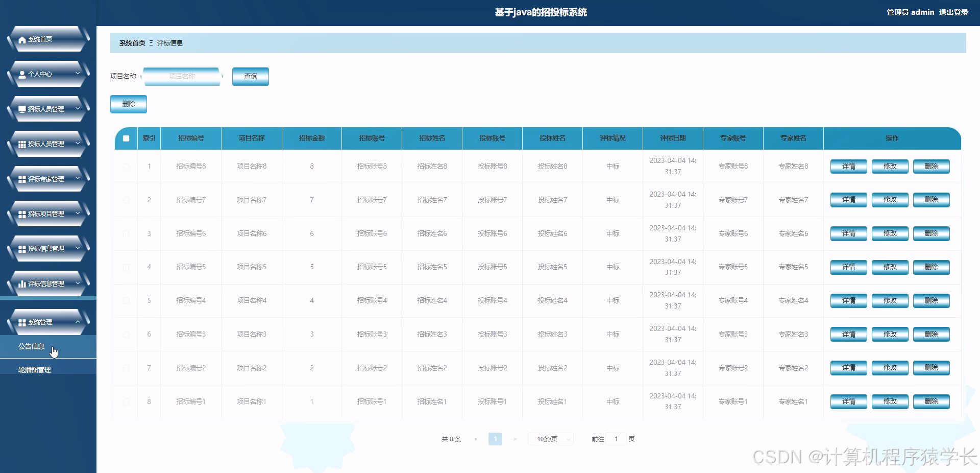
Task: Click the grid icon beside 投标人员管理
Action: [22, 144]
